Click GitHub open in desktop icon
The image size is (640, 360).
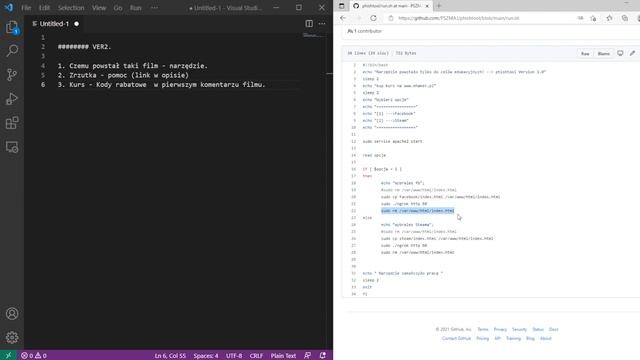[620, 53]
